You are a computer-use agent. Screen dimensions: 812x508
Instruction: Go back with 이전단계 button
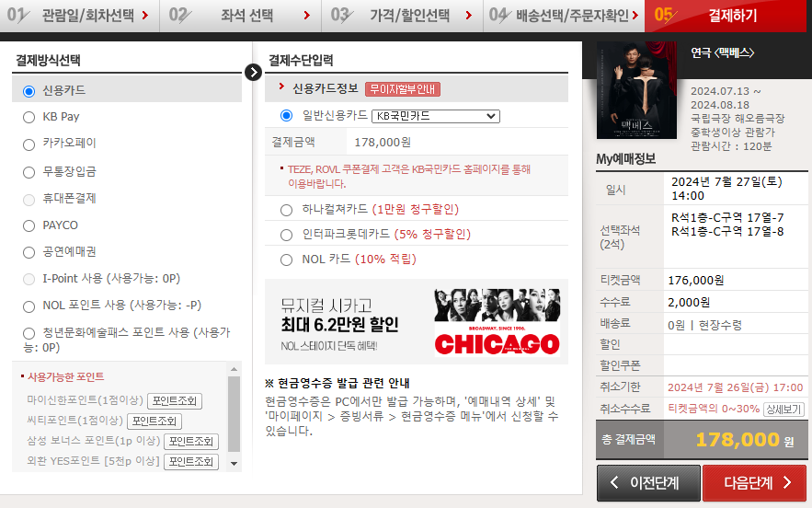click(648, 482)
